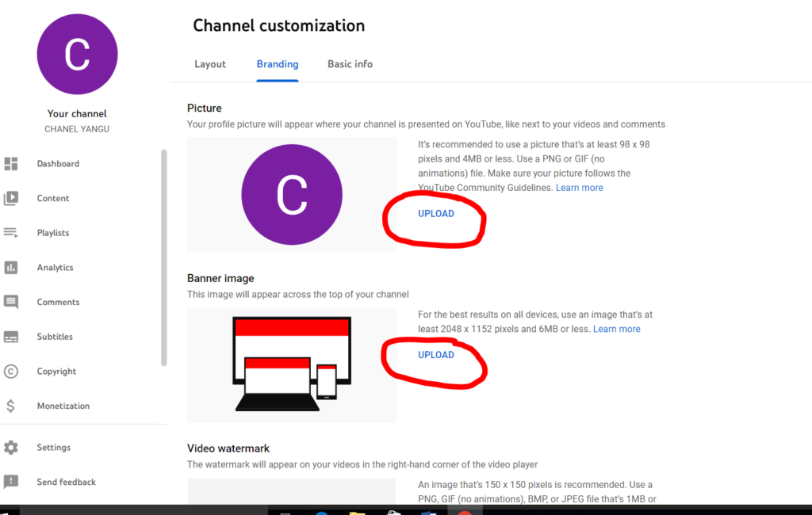Click the banner image device preview
The width and height of the screenshot is (812, 515).
(292, 364)
